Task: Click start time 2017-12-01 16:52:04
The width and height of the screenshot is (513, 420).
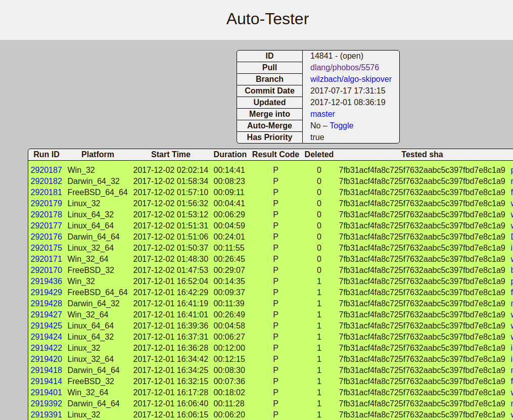Action: (x=170, y=282)
